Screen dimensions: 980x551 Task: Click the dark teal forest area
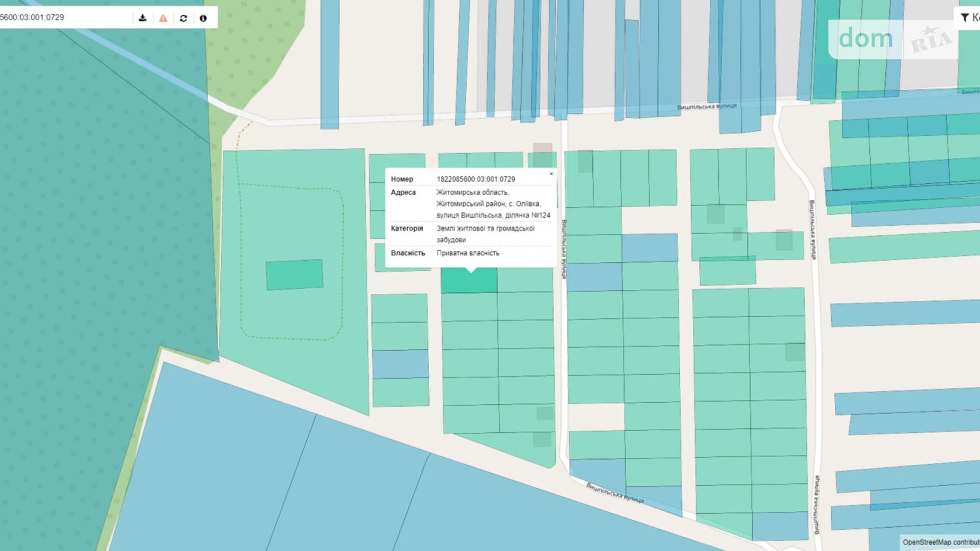tap(95, 212)
